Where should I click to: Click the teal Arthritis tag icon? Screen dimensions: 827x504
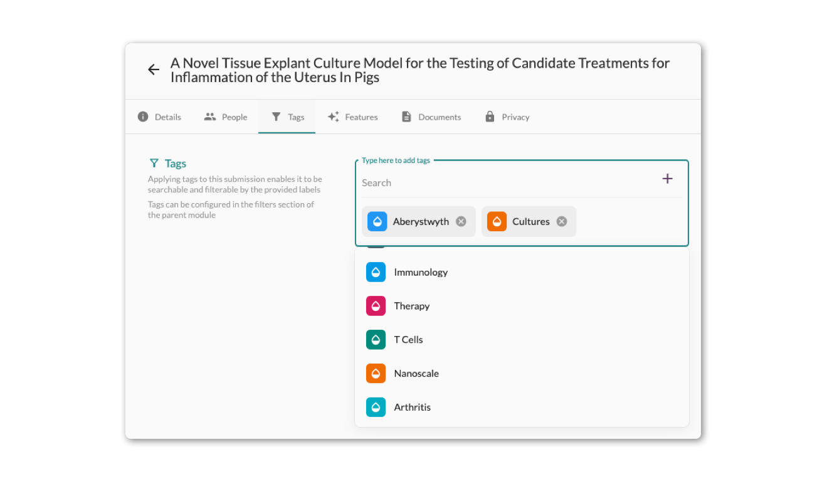pyautogui.click(x=376, y=407)
